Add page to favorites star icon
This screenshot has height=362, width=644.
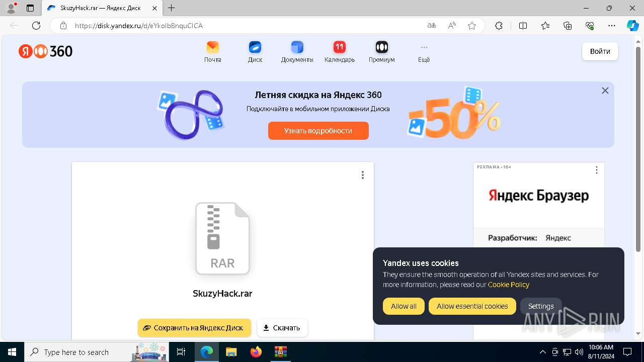[472, 26]
